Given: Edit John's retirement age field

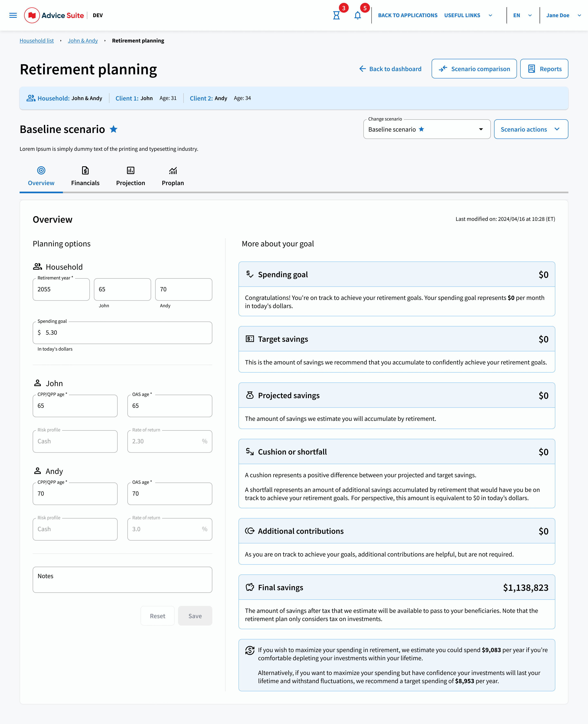Looking at the screenshot, I should pos(122,289).
